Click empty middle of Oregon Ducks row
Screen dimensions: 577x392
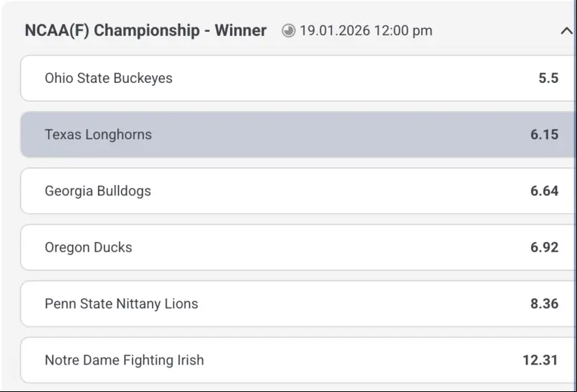(331, 247)
